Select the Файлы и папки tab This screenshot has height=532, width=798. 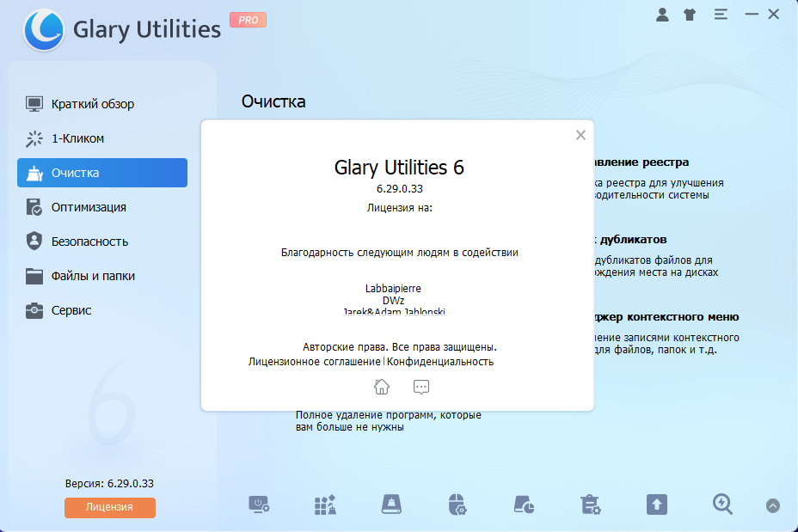(102, 276)
